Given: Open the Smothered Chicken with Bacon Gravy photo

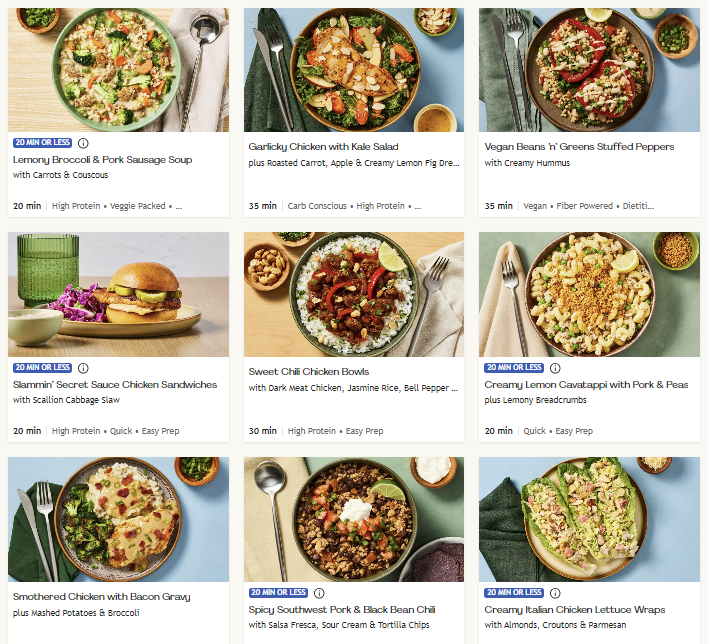Looking at the screenshot, I should tap(118, 520).
